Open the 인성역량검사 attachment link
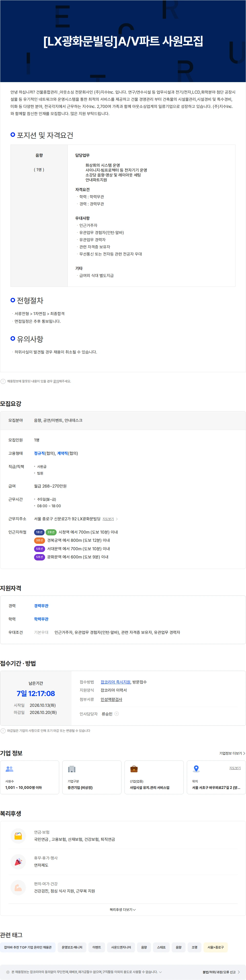Image resolution: width=246 pixels, height=980 pixels. (x=111, y=699)
